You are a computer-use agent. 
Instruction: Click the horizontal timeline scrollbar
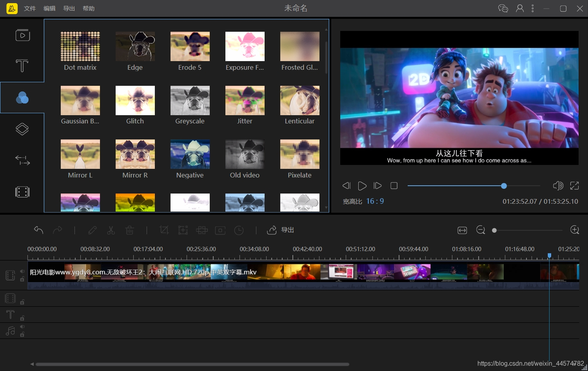192,364
